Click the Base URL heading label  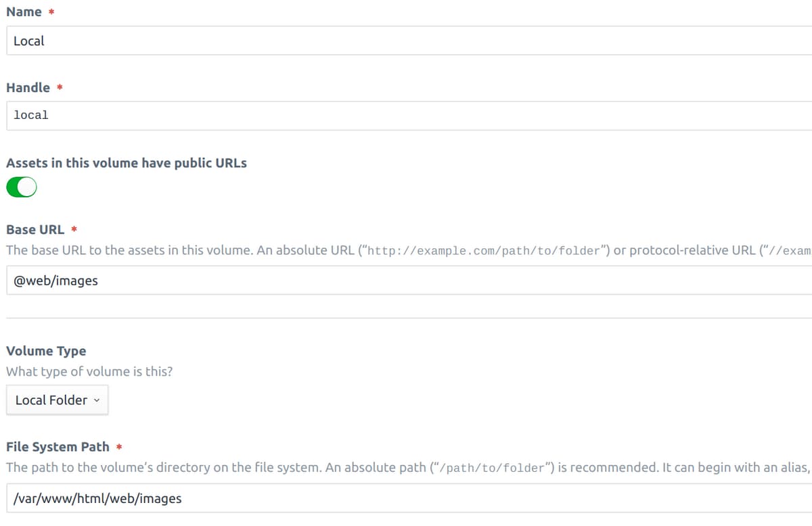pos(35,229)
